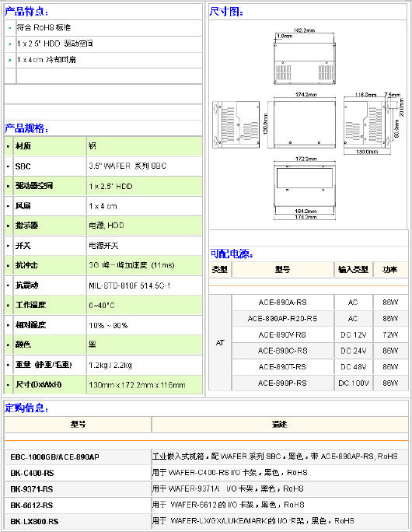Viewport: 412px width, 532px height.
Task: Click the DC 48V input cell
Action: click(354, 367)
